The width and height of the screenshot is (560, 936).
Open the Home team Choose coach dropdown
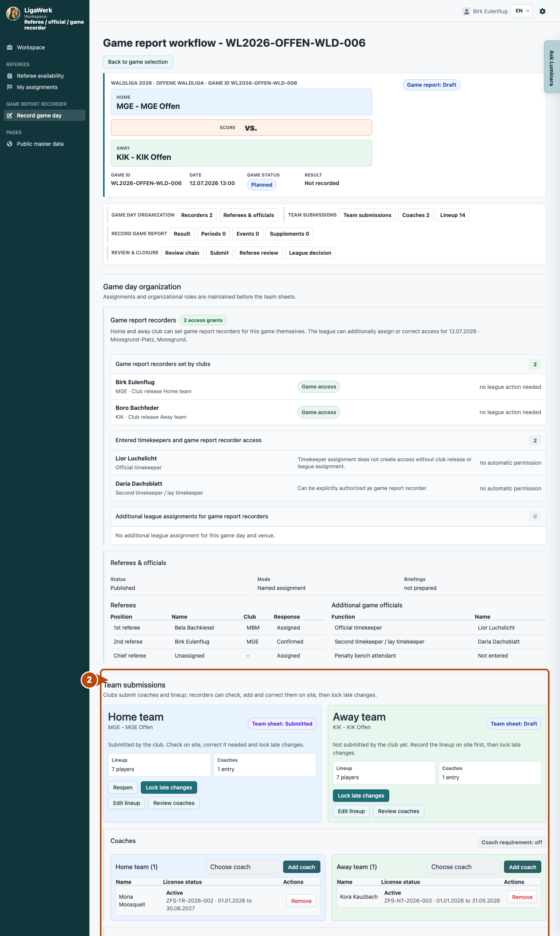(x=242, y=867)
